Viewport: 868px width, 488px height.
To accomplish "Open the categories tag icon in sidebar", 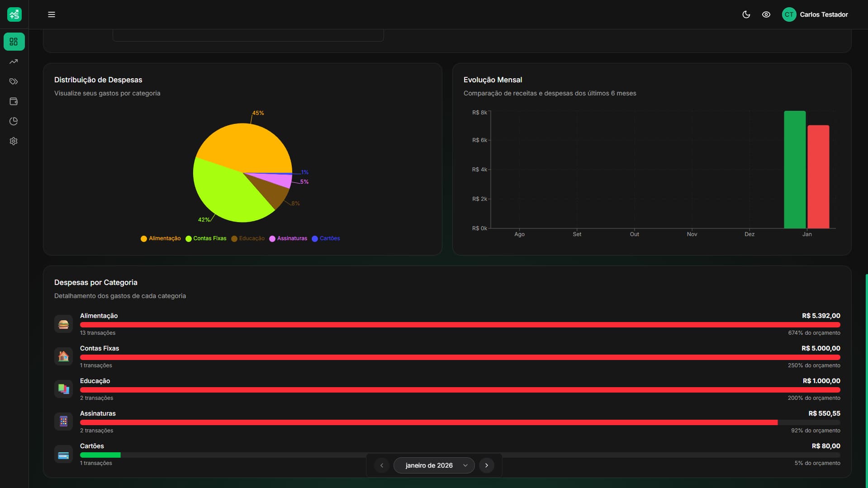I will coord(14,81).
